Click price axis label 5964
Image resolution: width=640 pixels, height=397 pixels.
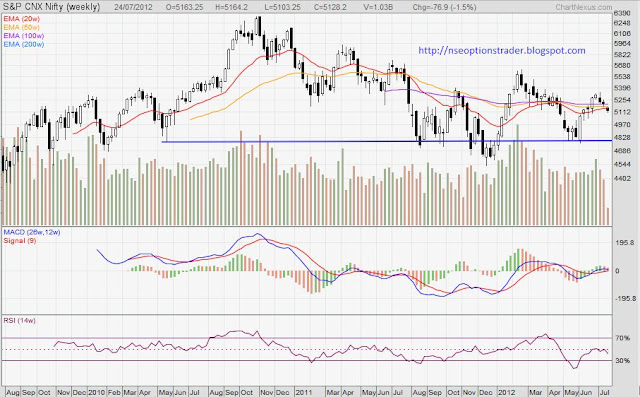coord(622,44)
